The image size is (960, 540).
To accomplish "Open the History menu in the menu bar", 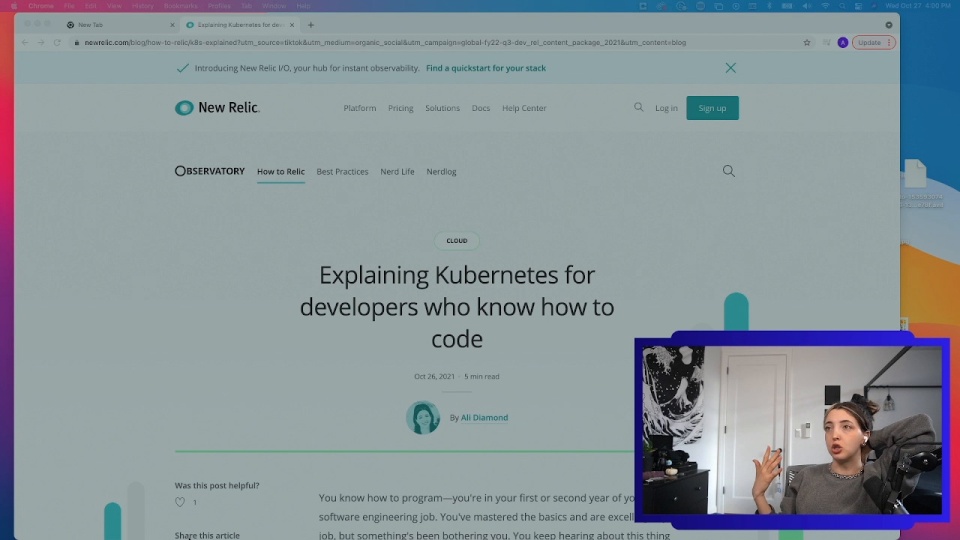I will click(143, 6).
